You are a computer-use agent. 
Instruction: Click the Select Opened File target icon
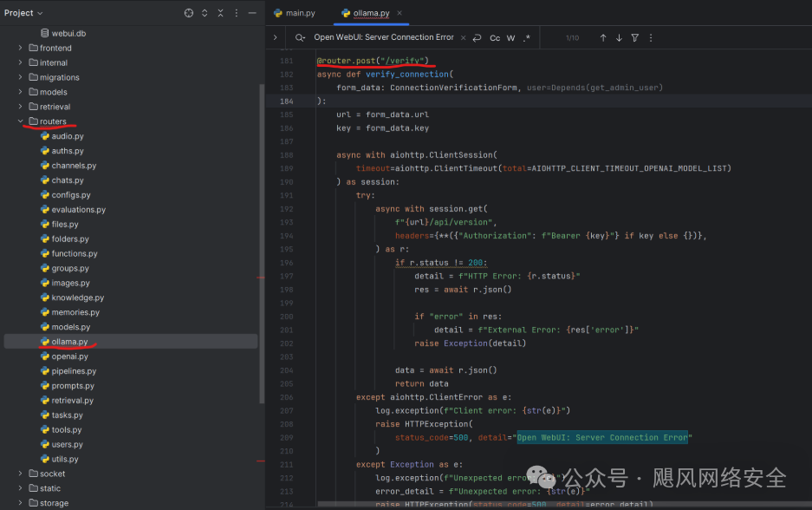189,13
